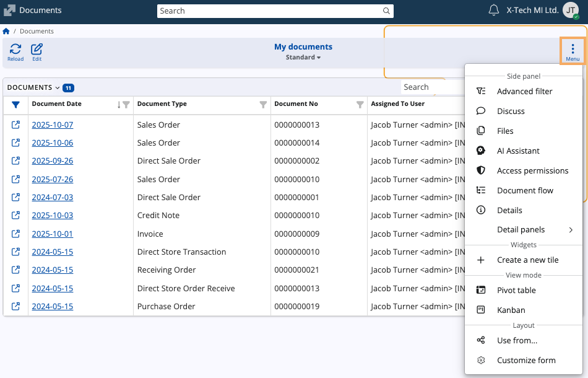This screenshot has height=378, width=588.
Task: Click the JT user avatar
Action: (570, 11)
